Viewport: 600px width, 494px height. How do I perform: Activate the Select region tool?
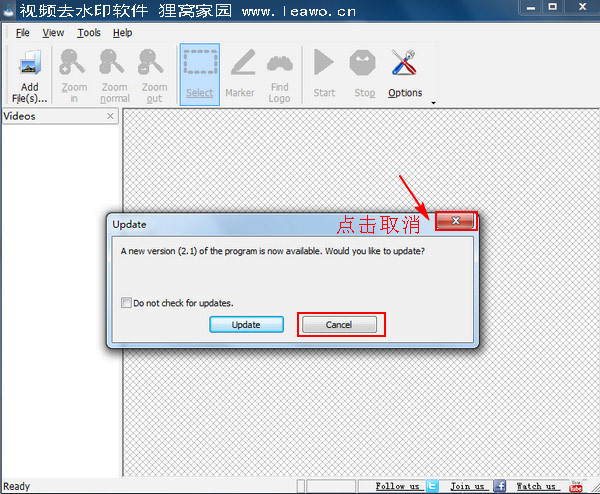(200, 74)
